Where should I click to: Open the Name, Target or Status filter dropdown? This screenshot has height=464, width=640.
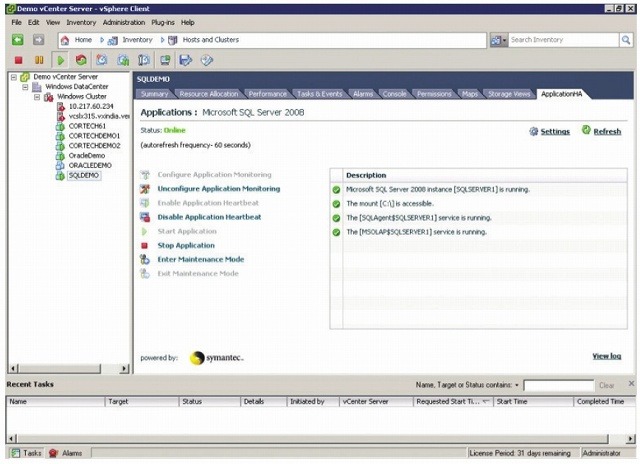[517, 385]
